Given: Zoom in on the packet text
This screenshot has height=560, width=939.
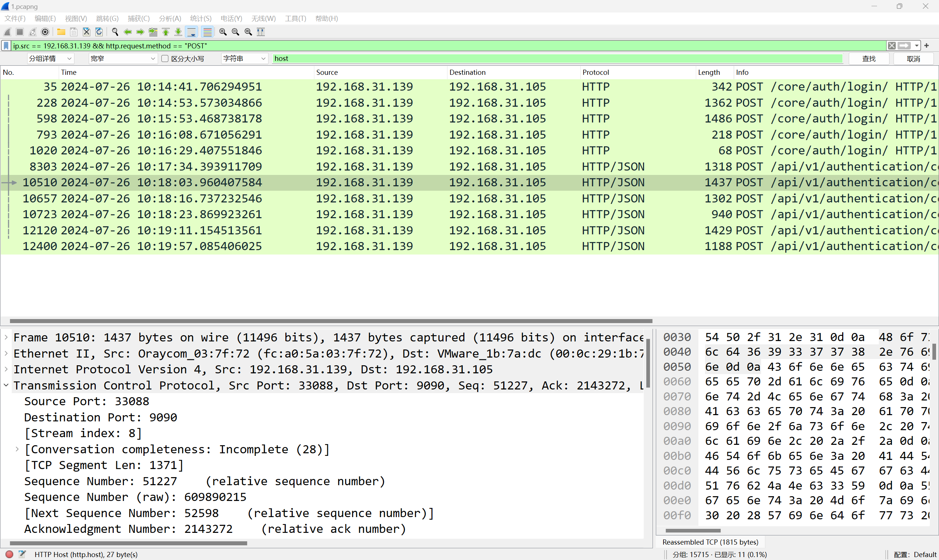Looking at the screenshot, I should pyautogui.click(x=223, y=32).
